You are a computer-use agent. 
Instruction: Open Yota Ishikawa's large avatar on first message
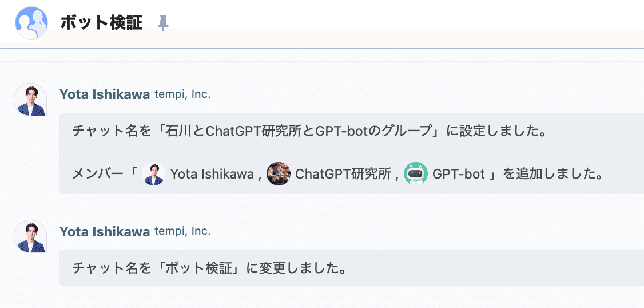30,100
